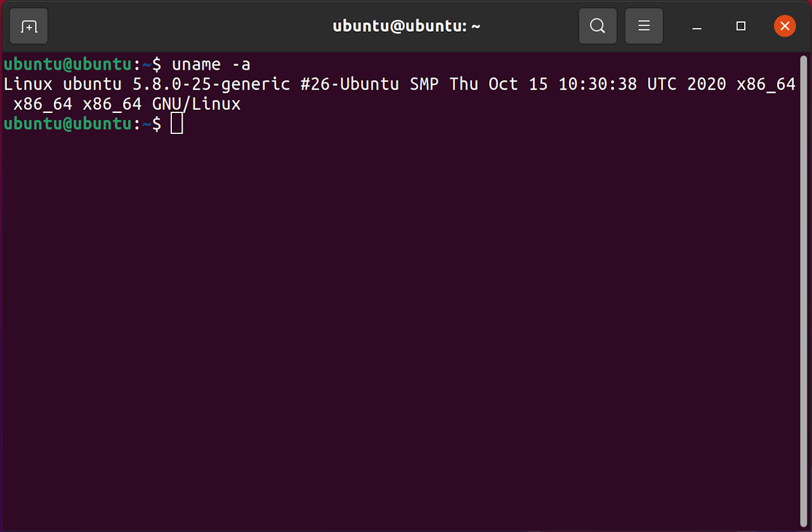Image resolution: width=812 pixels, height=532 pixels.
Task: Click the year 2020 in output
Action: click(x=707, y=84)
